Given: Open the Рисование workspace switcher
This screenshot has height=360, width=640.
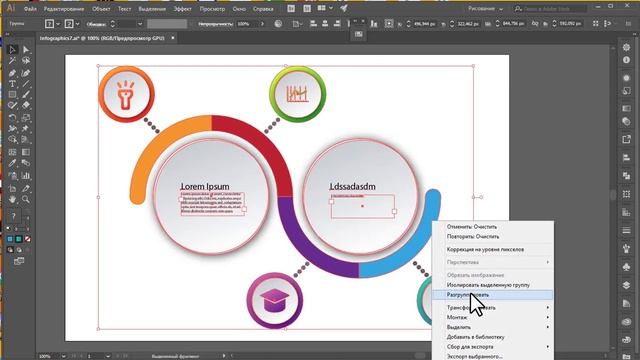Looking at the screenshot, I should 485,9.
